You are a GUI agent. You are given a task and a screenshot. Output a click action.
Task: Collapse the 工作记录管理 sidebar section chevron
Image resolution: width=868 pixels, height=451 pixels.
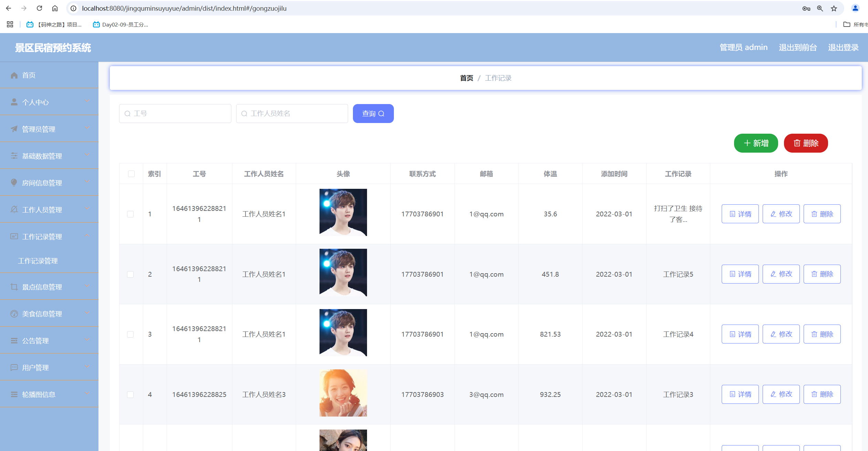87,236
